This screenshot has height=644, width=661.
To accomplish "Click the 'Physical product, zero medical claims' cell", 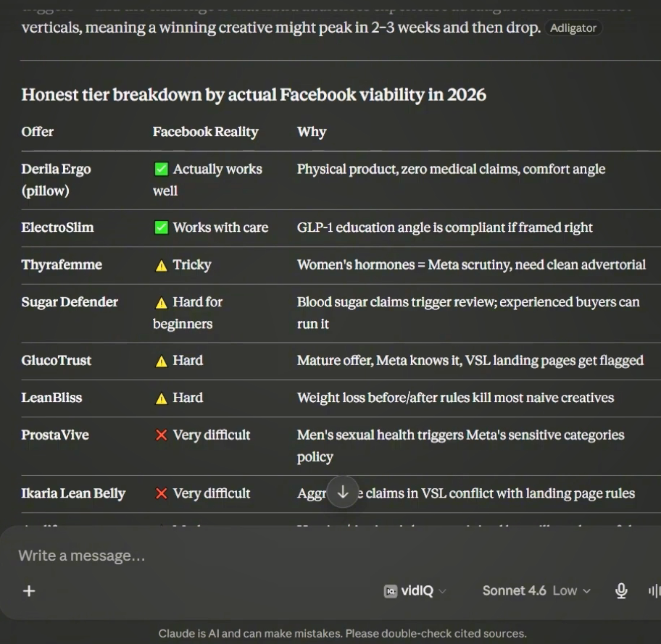I will coord(451,169).
